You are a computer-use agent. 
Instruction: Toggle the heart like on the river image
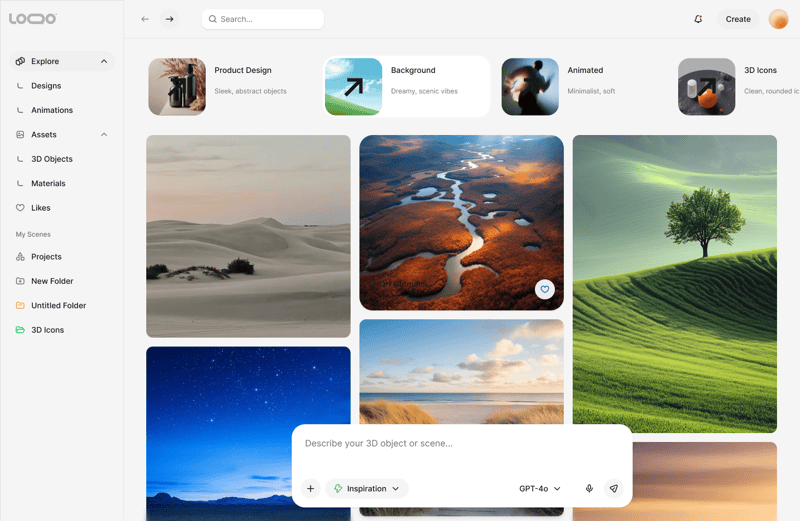[x=545, y=289]
